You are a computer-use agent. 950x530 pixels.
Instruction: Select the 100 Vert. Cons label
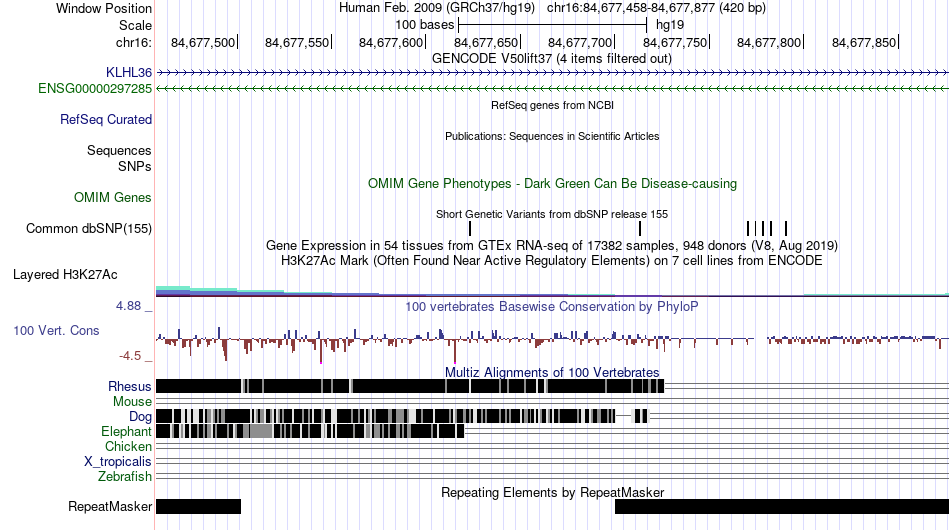click(x=56, y=331)
